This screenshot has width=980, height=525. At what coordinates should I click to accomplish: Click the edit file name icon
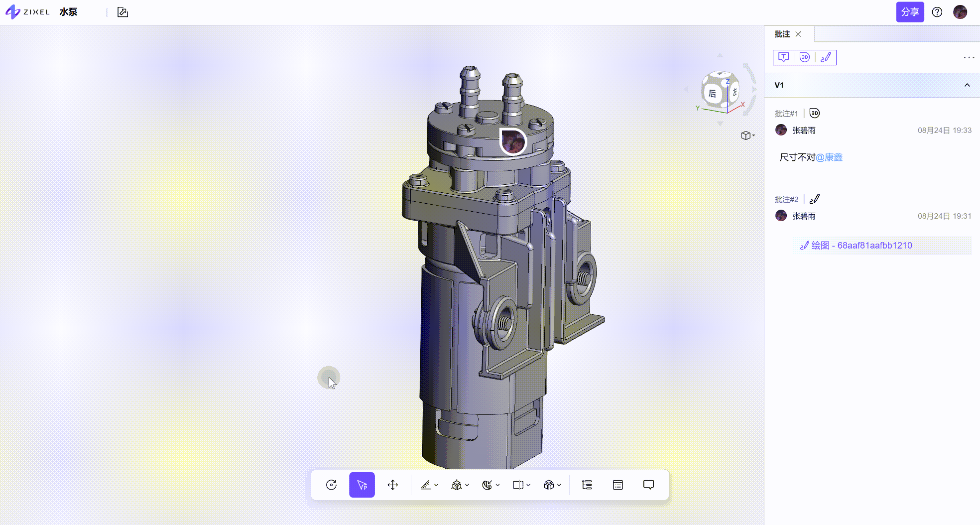pyautogui.click(x=122, y=12)
